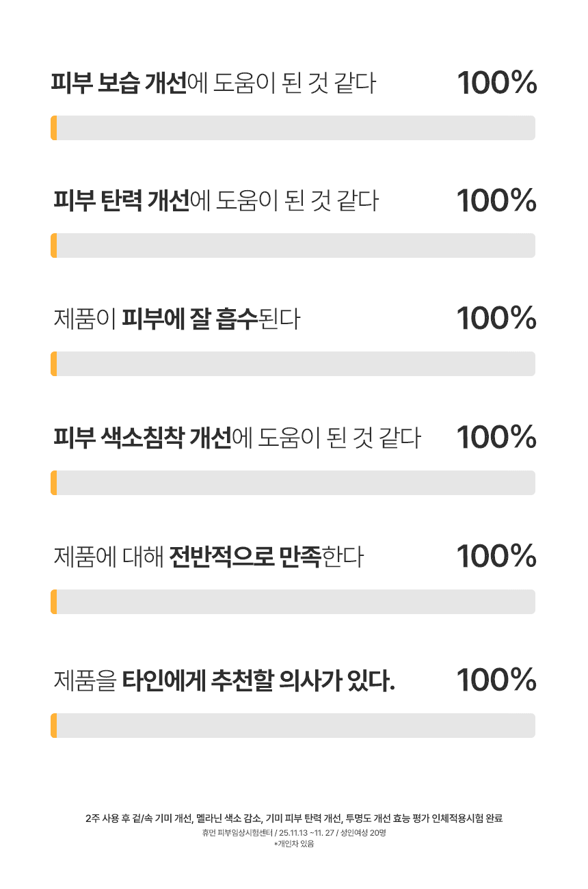
Task: Click the progress bar below '피부 탄력 개선'
Action: (x=293, y=246)
